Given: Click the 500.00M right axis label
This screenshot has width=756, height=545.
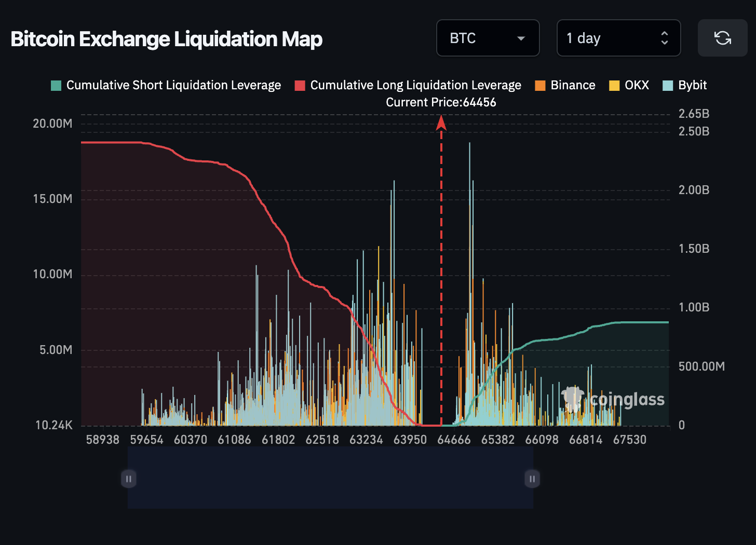Looking at the screenshot, I should click(701, 366).
